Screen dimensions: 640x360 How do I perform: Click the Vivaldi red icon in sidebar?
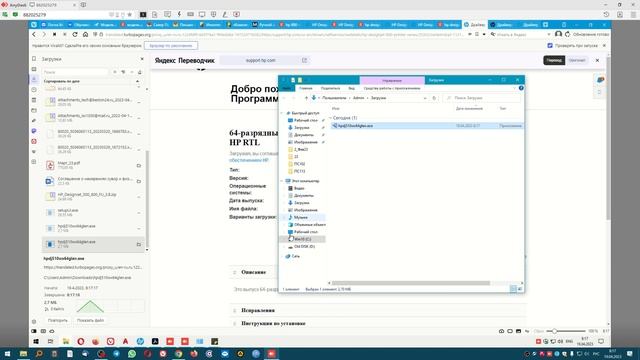click(34, 141)
